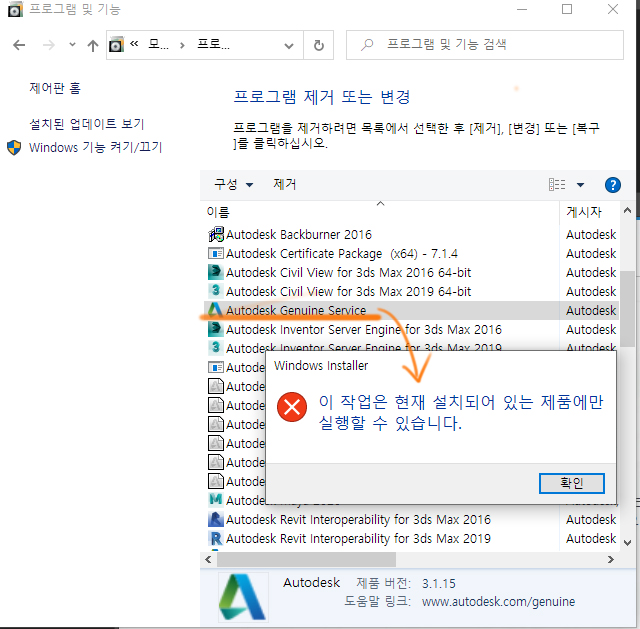Open 제어판 홈 link
Image resolution: width=640 pixels, height=629 pixels.
click(55, 88)
